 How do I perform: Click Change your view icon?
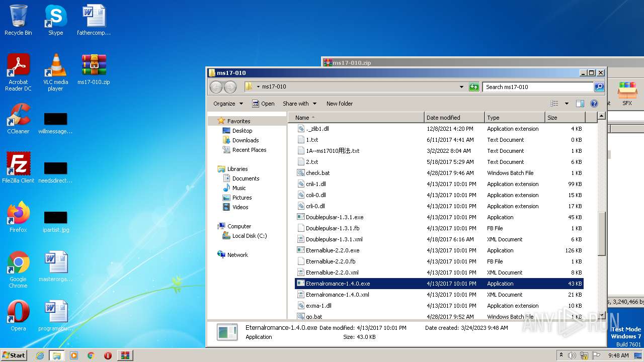point(554,104)
